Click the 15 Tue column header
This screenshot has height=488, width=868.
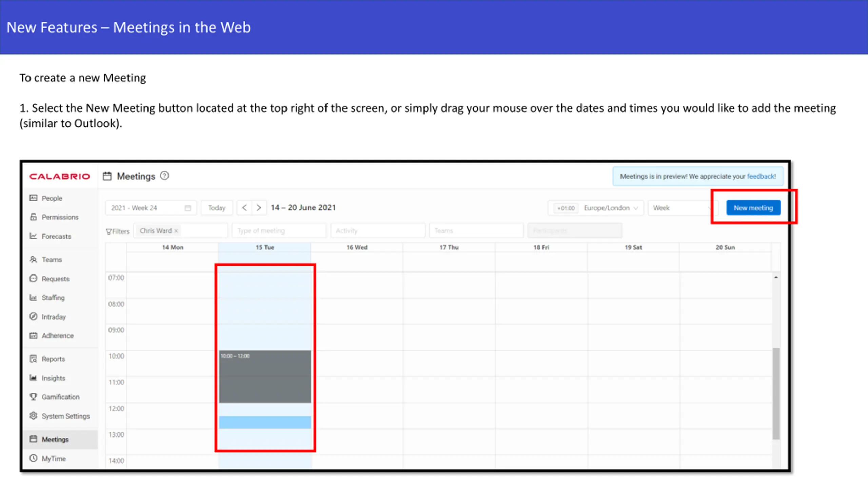point(265,247)
